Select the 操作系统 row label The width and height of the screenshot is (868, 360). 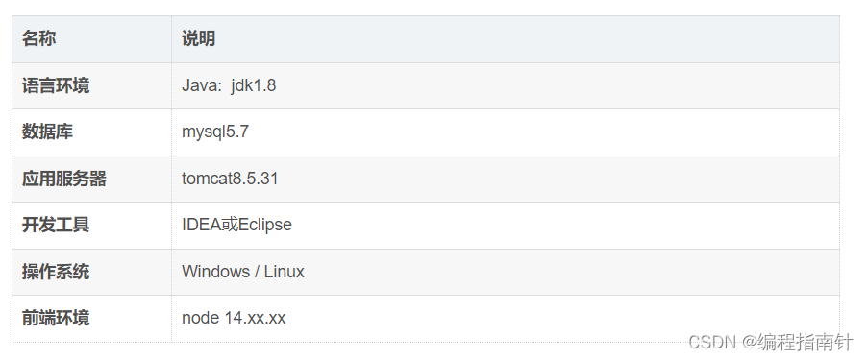[56, 272]
